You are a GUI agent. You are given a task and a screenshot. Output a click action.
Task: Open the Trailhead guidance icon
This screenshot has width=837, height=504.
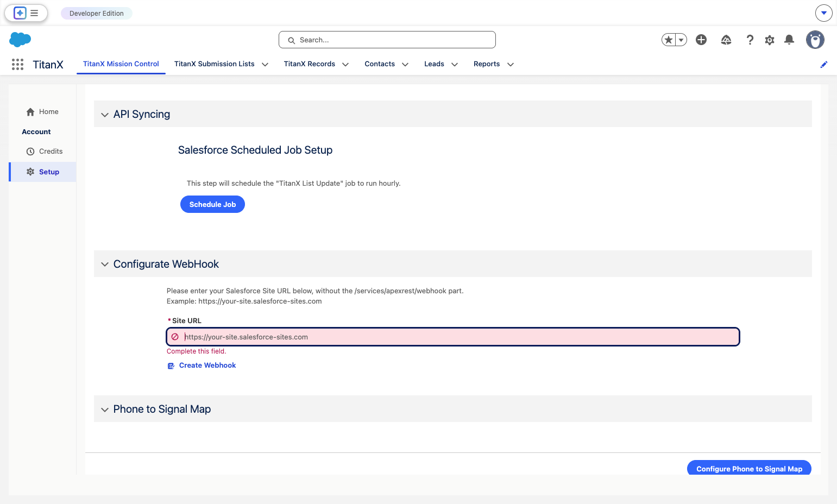click(x=726, y=40)
